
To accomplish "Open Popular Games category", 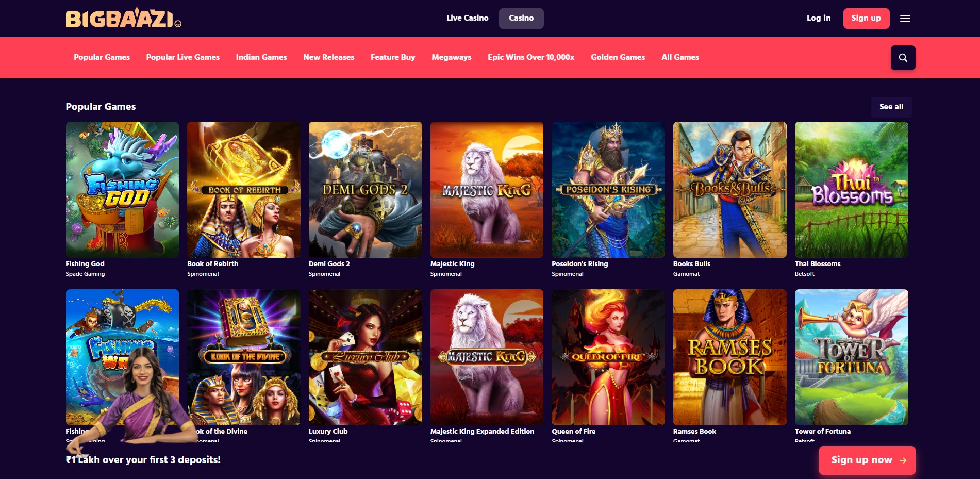I will click(x=102, y=57).
